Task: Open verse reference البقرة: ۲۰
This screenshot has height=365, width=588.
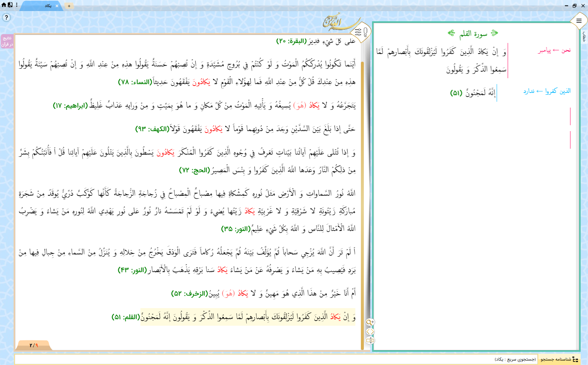Action: (x=291, y=41)
